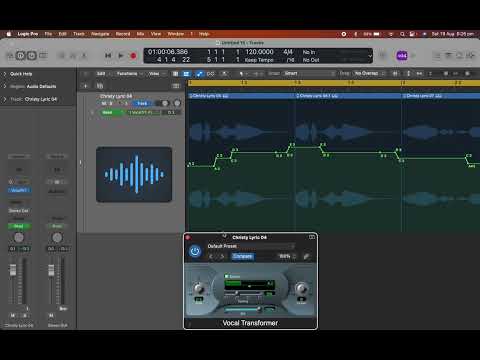The image size is (480, 360).
Task: Click the Show Automation button
Action: [199, 74]
